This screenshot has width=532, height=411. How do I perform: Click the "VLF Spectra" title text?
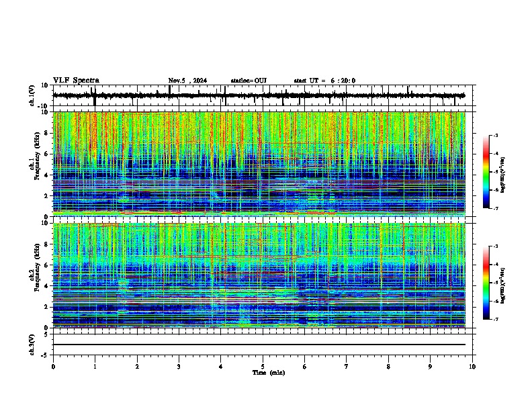tap(76, 81)
